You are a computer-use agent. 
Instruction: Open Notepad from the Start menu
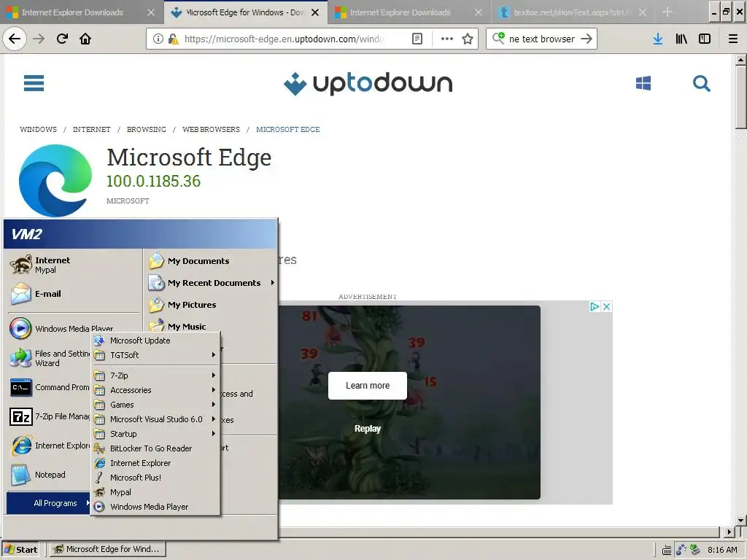pyautogui.click(x=50, y=474)
